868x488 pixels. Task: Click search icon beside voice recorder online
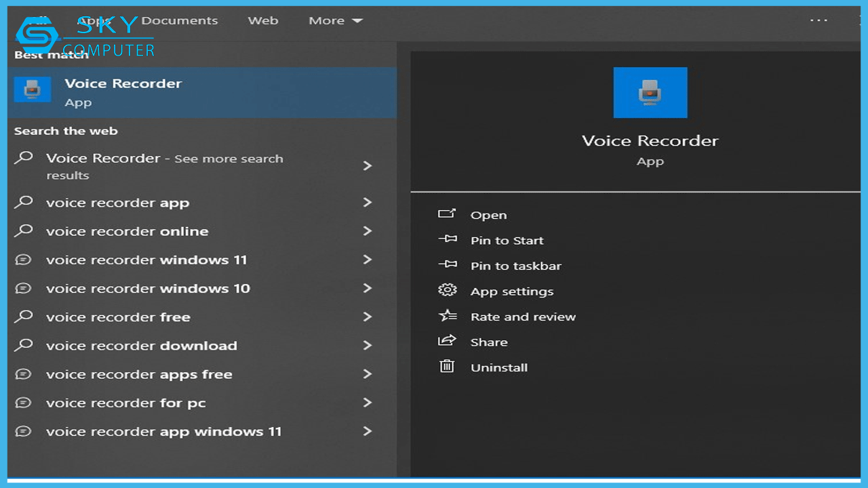[x=24, y=230]
